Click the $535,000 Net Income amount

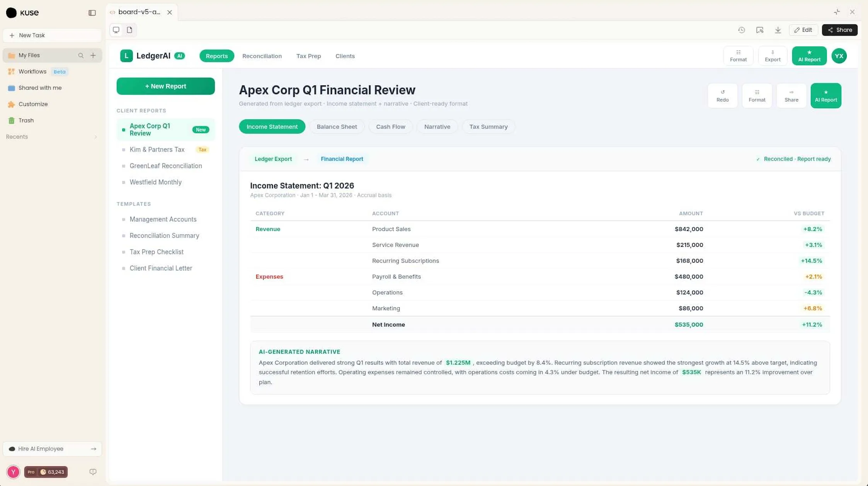click(x=689, y=325)
